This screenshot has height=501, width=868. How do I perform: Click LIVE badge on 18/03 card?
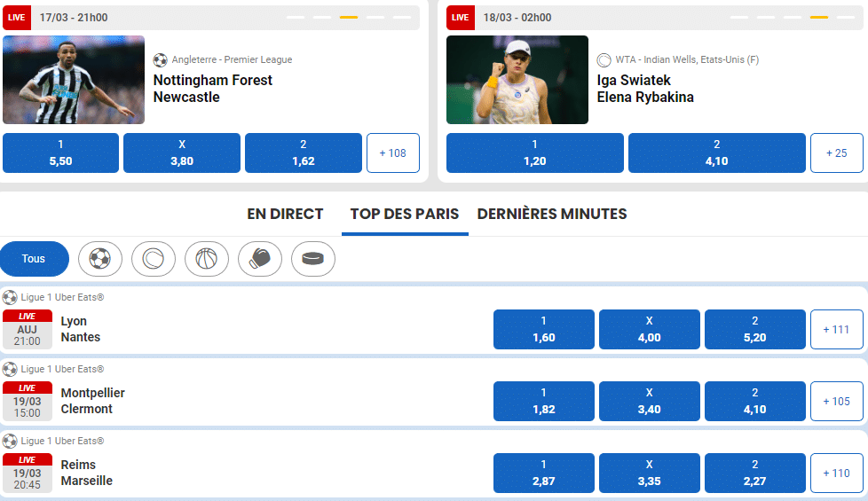[x=460, y=18]
